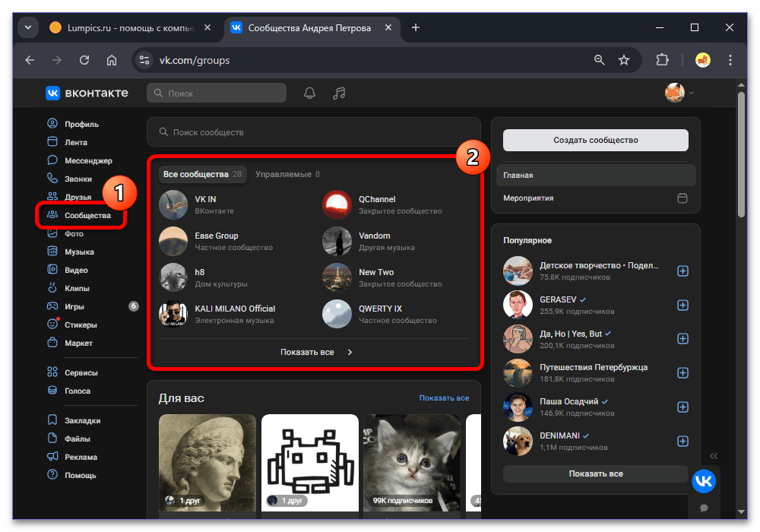
Task: Add Детское творчество community via plus
Action: pos(682,271)
